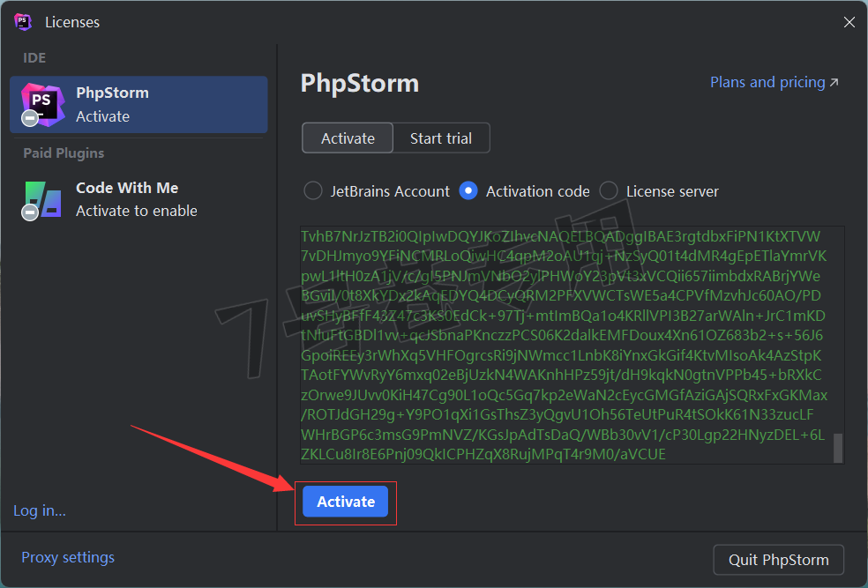Select the Code With Me item in Paid Plugins
The height and width of the screenshot is (588, 868).
tap(138, 200)
